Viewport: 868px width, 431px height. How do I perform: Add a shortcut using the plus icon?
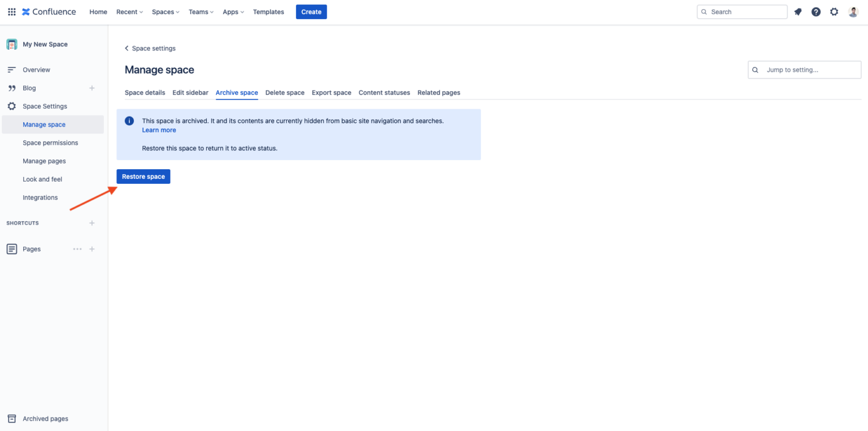tap(92, 223)
